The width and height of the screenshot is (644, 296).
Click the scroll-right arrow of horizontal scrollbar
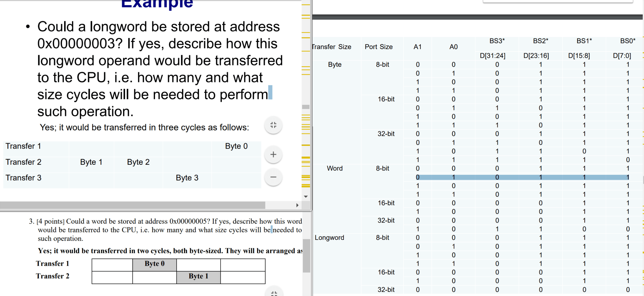pyautogui.click(x=297, y=205)
